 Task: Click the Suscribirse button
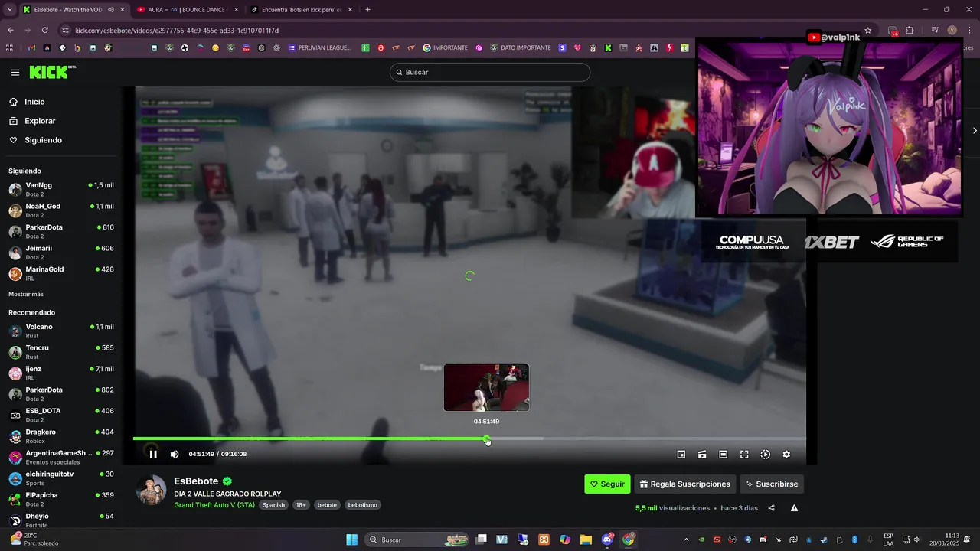click(x=772, y=484)
